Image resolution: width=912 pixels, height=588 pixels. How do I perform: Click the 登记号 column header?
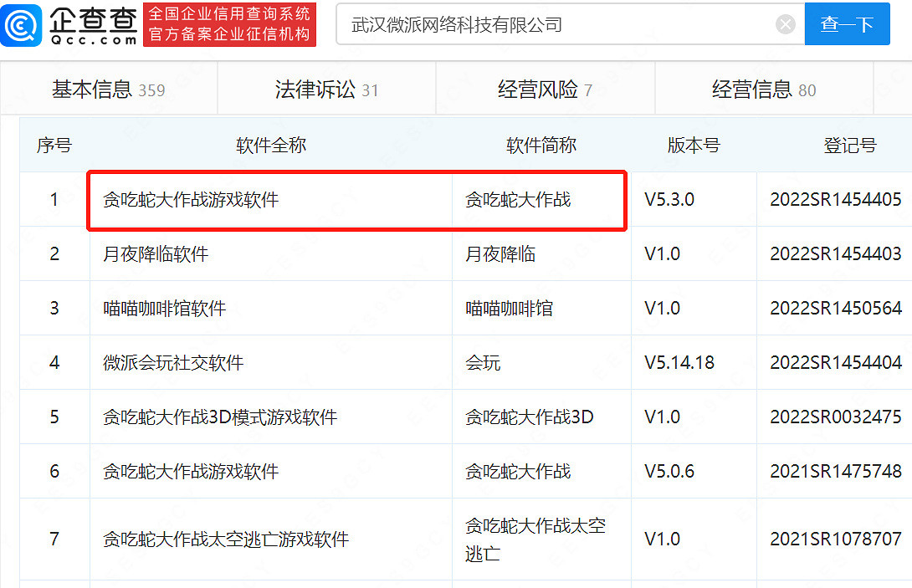tap(850, 145)
